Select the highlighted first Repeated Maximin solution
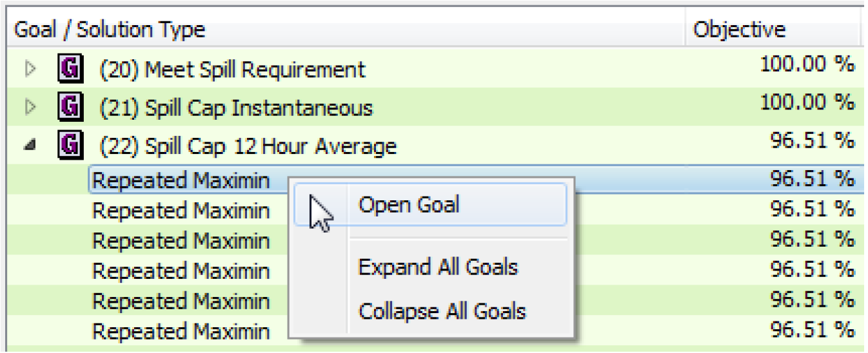 [181, 180]
